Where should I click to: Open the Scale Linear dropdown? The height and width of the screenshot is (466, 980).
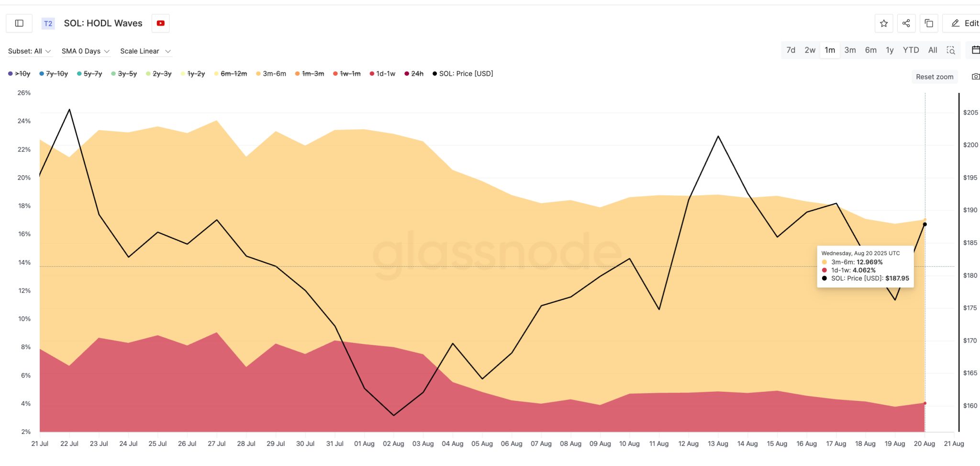(145, 51)
